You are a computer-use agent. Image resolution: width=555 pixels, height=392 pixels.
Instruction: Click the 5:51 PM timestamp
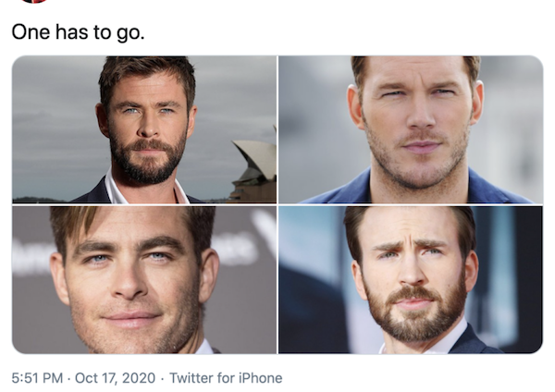(x=38, y=378)
